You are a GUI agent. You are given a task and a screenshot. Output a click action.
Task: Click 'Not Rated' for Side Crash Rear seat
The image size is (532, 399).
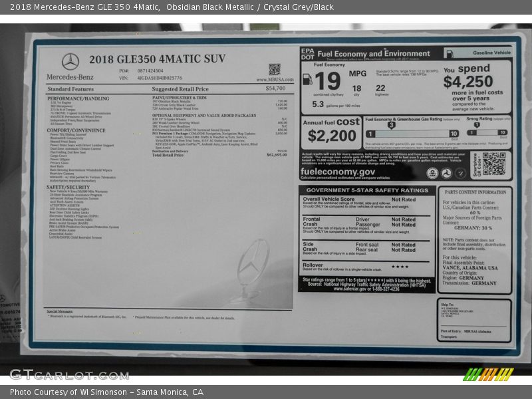pyautogui.click(x=404, y=250)
